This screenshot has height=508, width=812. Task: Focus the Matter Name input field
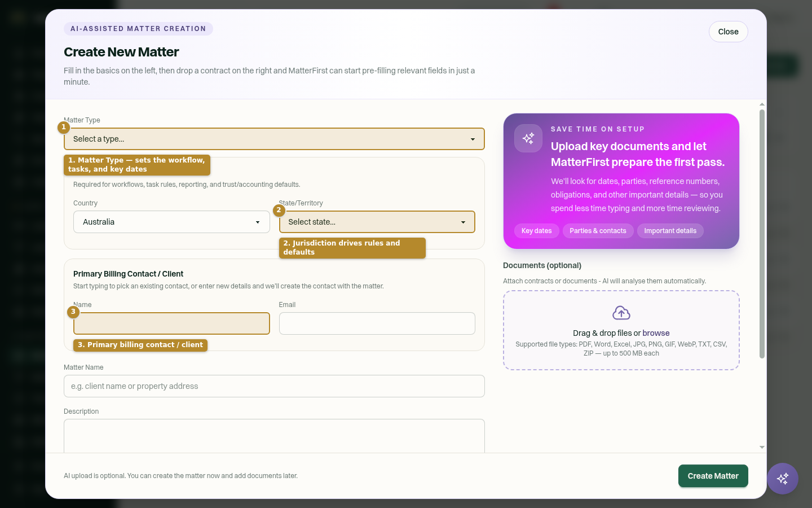coord(274,386)
